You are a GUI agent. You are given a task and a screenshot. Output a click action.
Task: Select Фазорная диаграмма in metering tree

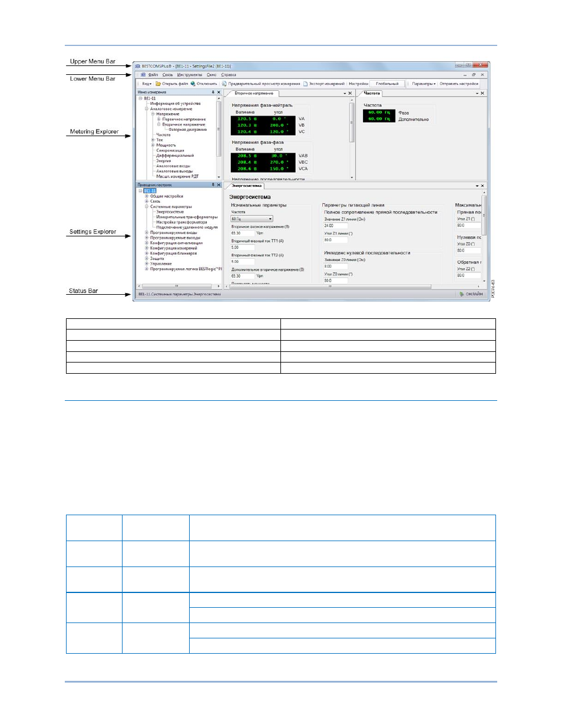pyautogui.click(x=187, y=130)
